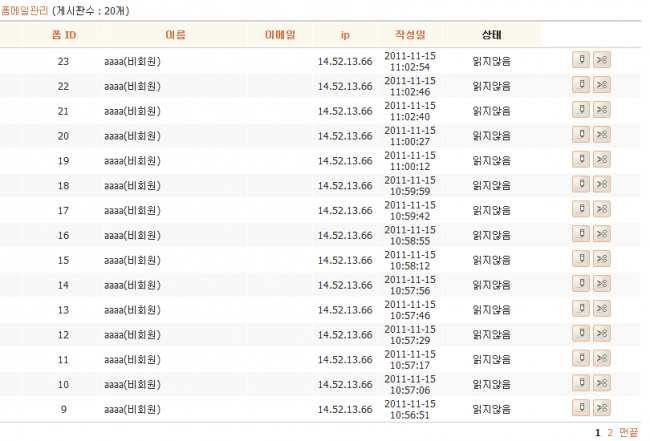Click the timestamp 2011-11-15 10:57:29
This screenshot has width=650, height=441.
click(410, 335)
